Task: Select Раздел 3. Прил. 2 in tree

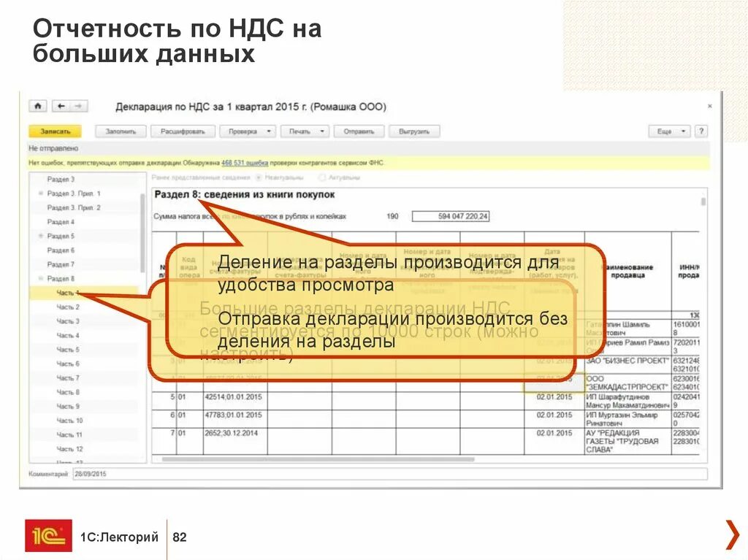Action: click(74, 207)
